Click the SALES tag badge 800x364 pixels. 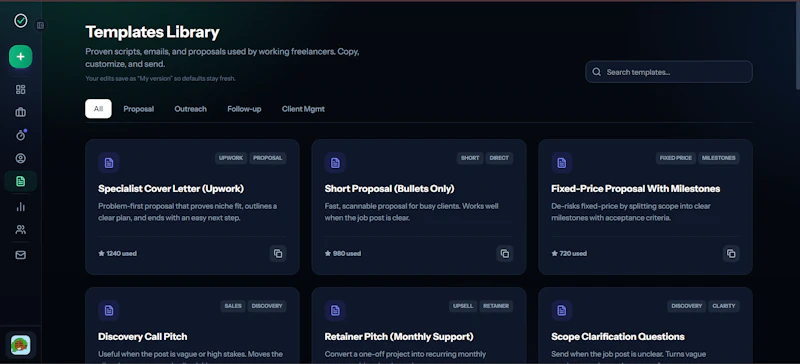coord(233,306)
